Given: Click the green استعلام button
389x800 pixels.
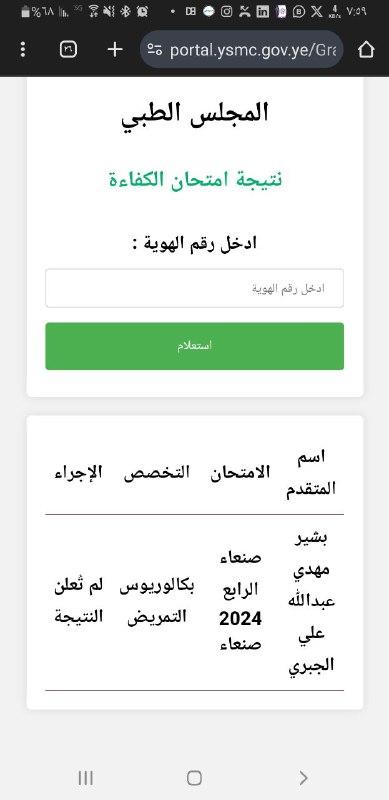Looking at the screenshot, I should tap(194, 346).
